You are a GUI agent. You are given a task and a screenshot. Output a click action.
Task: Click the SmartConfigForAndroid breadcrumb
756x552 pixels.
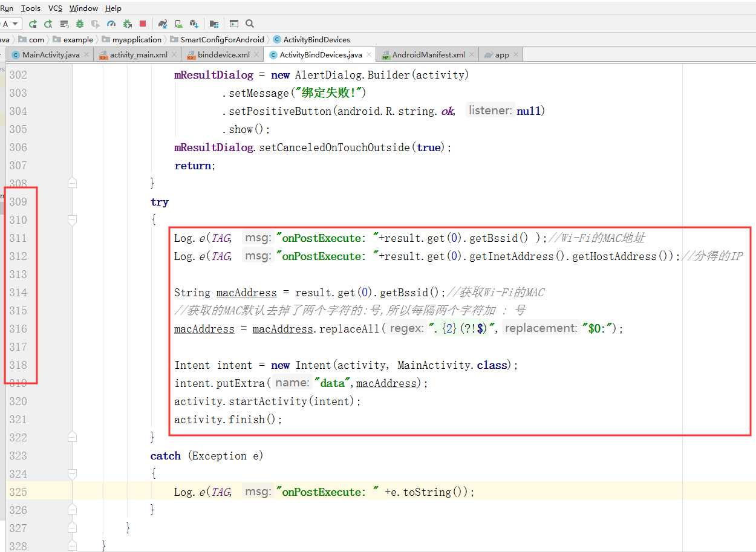217,39
